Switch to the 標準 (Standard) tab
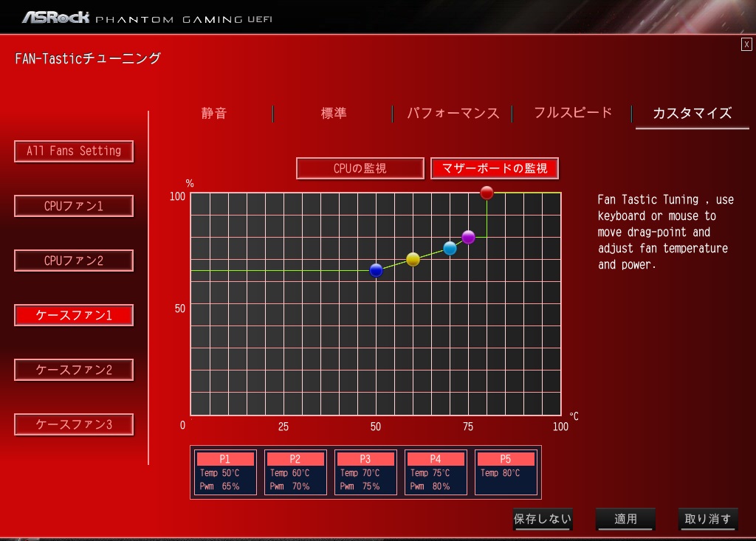The width and height of the screenshot is (756, 541). pos(334,113)
